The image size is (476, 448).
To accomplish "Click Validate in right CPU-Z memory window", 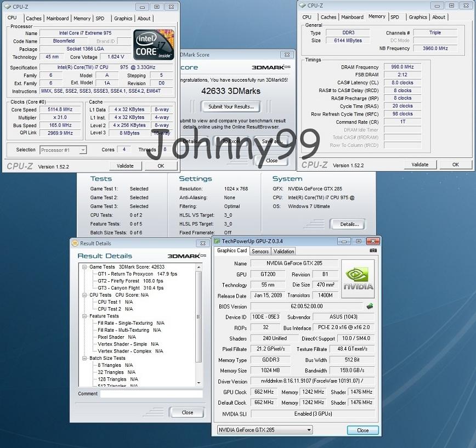I will (x=420, y=165).
